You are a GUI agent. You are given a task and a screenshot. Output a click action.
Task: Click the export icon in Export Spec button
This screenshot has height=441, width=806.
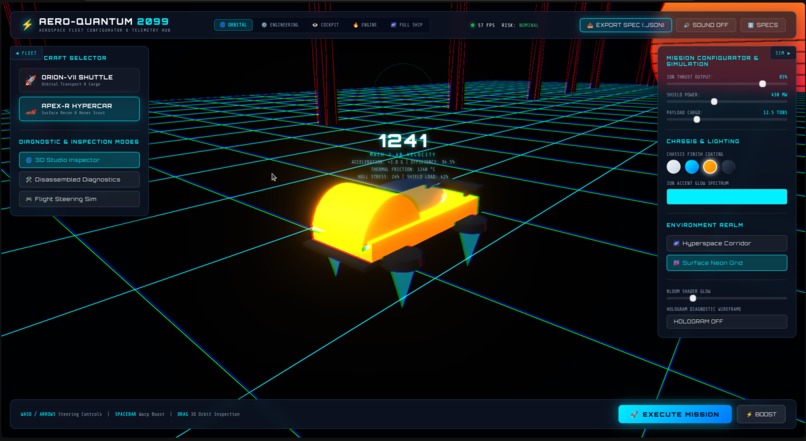590,25
